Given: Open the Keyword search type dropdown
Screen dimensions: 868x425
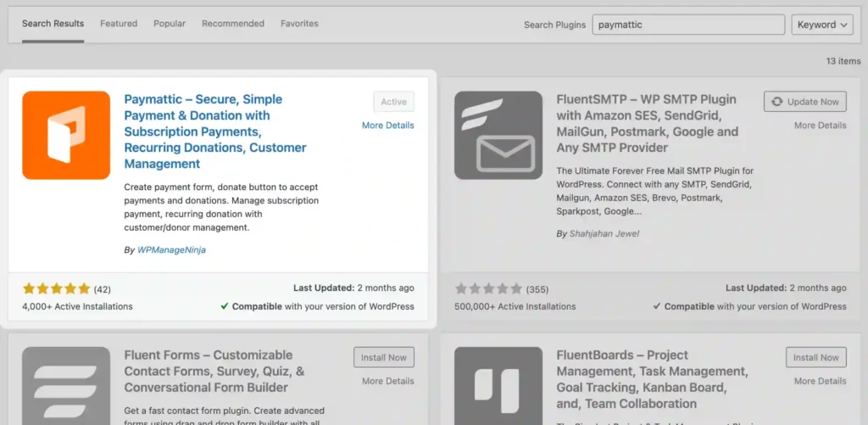Looking at the screenshot, I should pos(822,25).
